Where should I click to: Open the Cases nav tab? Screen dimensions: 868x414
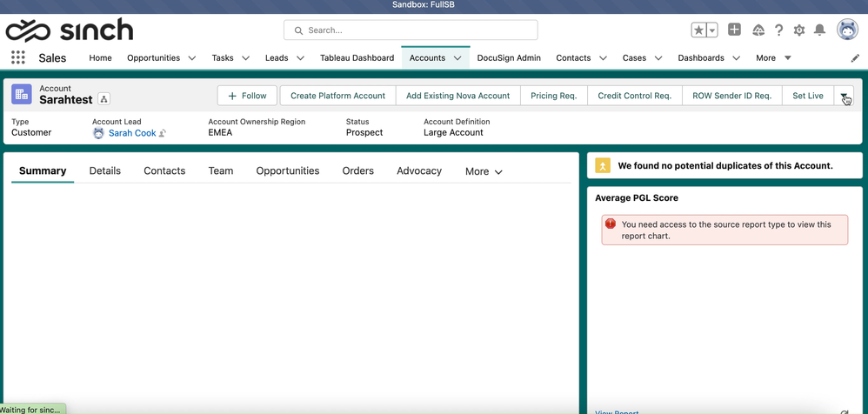click(634, 57)
